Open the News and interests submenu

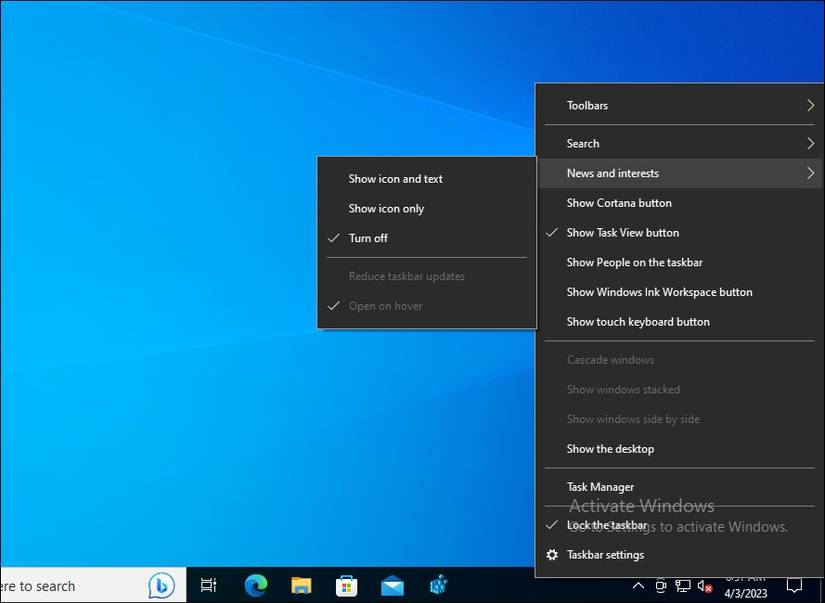[x=680, y=173]
